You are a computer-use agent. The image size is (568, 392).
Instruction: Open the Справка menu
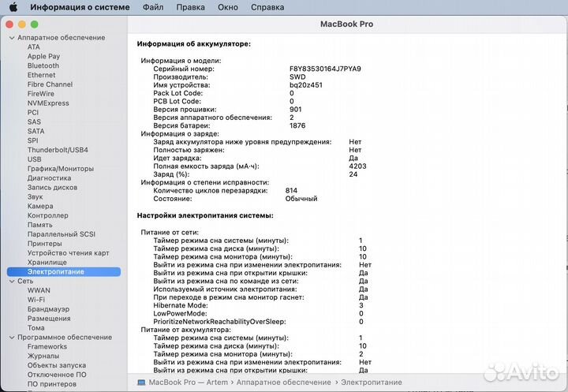point(267,7)
